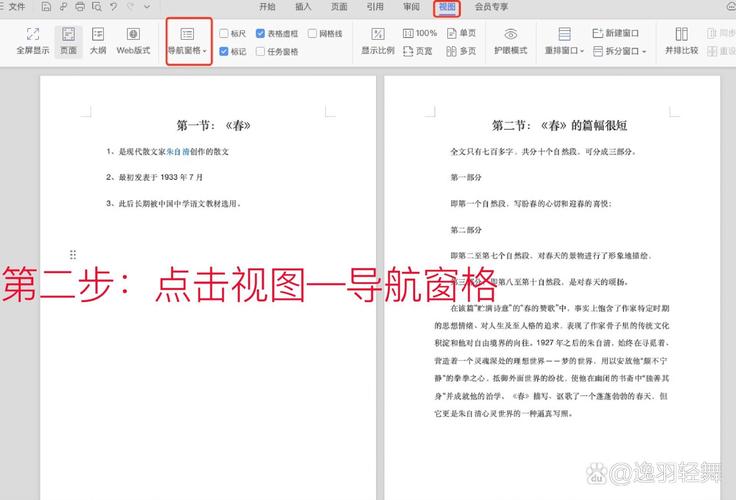Set zoom to 100%
The width and height of the screenshot is (736, 500).
420,33
